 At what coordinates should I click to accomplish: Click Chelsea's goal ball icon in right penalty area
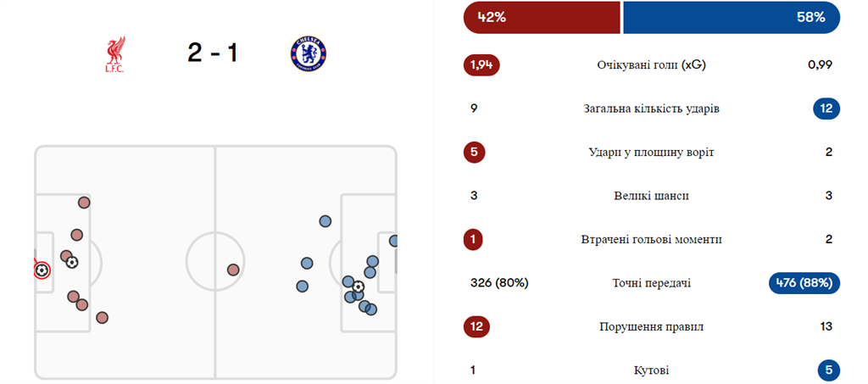pos(359,287)
